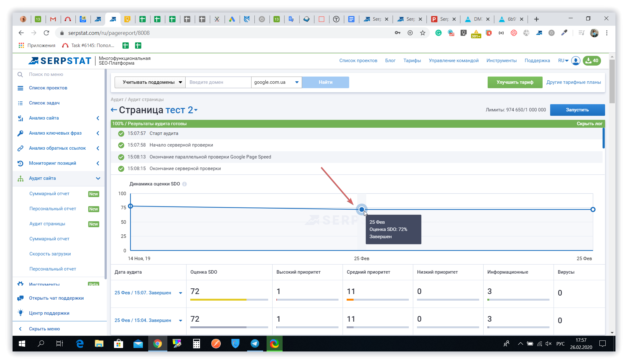This screenshot has width=628, height=364.
Task: Click the highlighted 25 Фев chart point
Action: 362,209
